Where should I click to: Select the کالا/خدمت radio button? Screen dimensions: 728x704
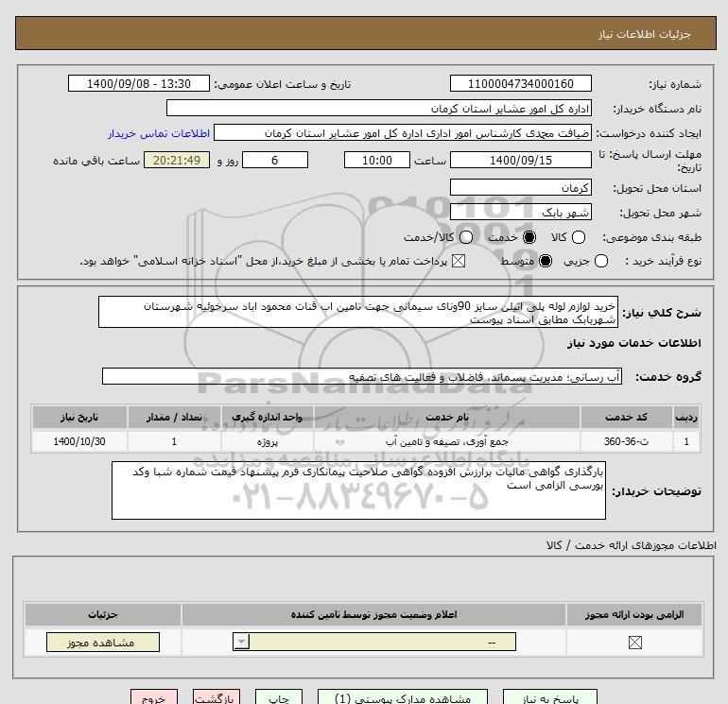[x=466, y=237]
